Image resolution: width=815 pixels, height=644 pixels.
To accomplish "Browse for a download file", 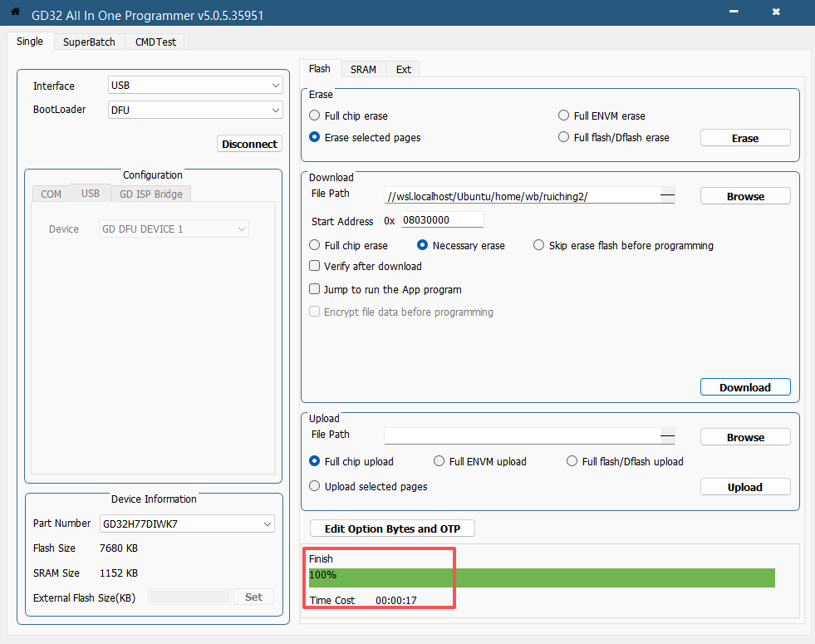I will tap(745, 196).
